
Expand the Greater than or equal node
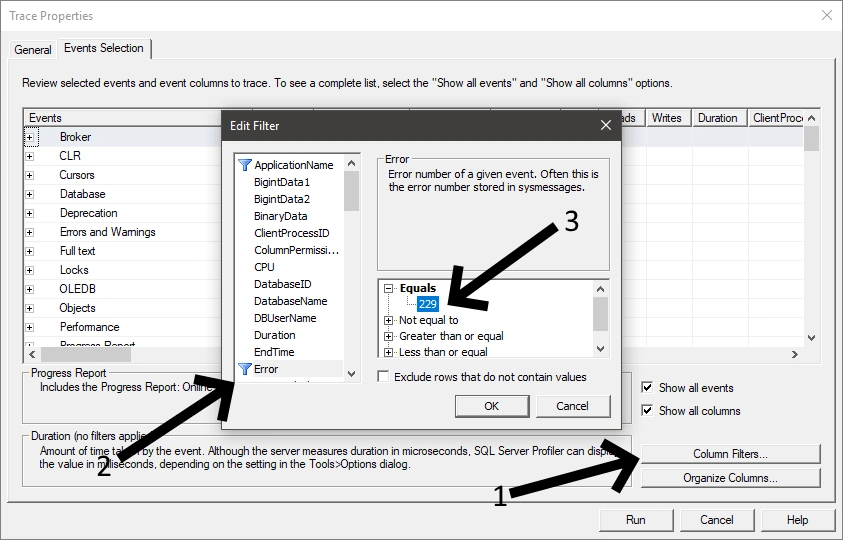[x=389, y=336]
